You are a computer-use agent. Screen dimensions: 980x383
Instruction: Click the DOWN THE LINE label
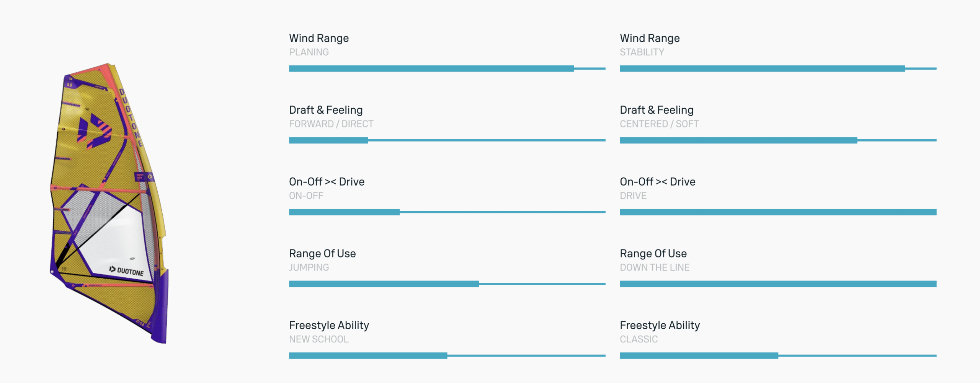pos(654,267)
